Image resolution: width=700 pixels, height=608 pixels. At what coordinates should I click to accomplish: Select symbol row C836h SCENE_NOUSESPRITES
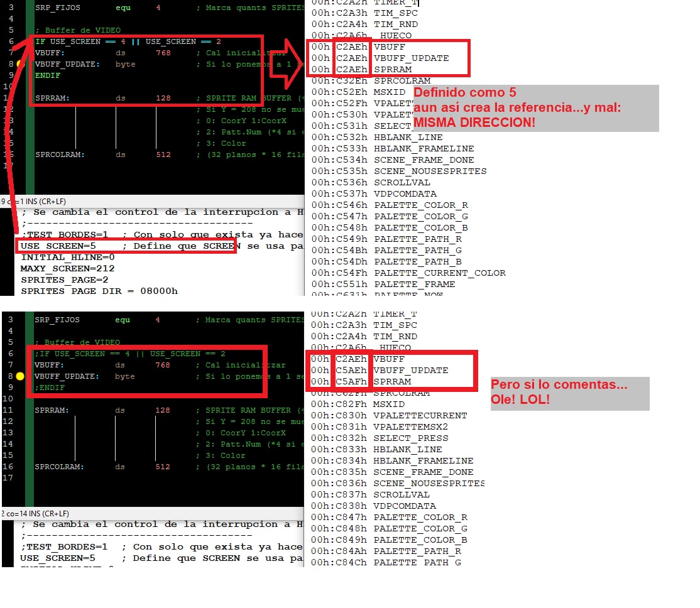pos(398,483)
